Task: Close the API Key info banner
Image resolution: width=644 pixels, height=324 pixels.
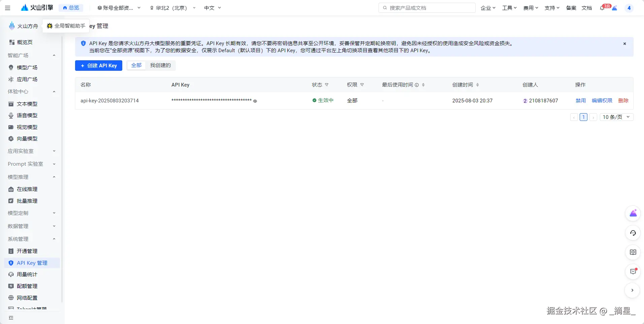Action: click(x=624, y=43)
